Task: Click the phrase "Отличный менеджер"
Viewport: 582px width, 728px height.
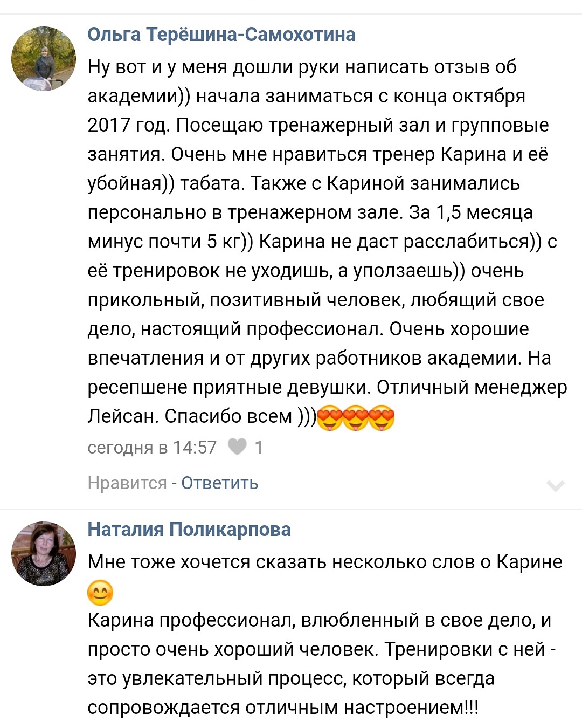Action: tap(472, 387)
